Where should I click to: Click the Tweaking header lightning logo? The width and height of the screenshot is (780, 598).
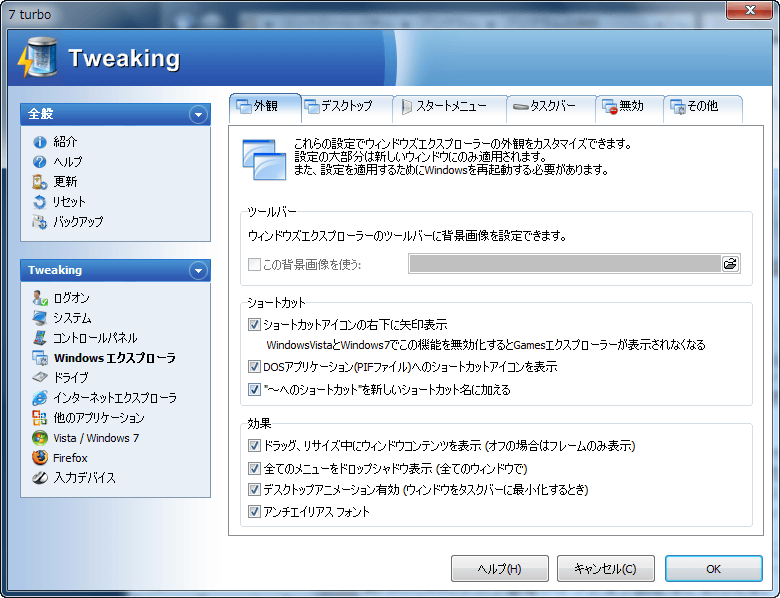pos(37,57)
